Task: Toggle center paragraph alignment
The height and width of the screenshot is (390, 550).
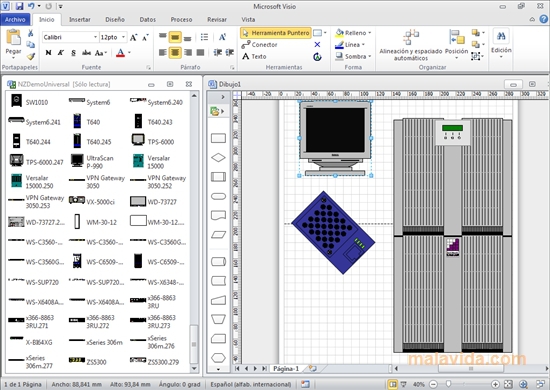Action: tap(175, 53)
